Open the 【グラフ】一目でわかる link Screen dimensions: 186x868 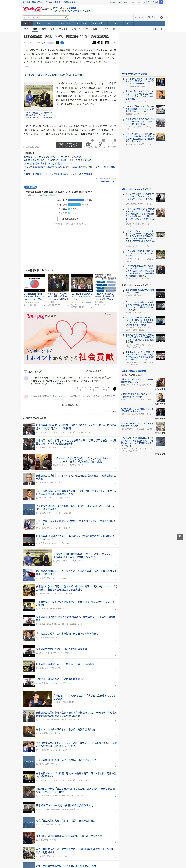(x=54, y=75)
